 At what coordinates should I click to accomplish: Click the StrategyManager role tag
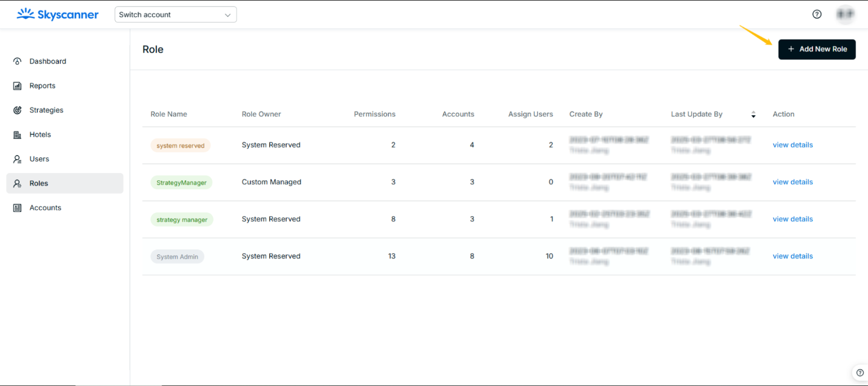click(x=181, y=183)
